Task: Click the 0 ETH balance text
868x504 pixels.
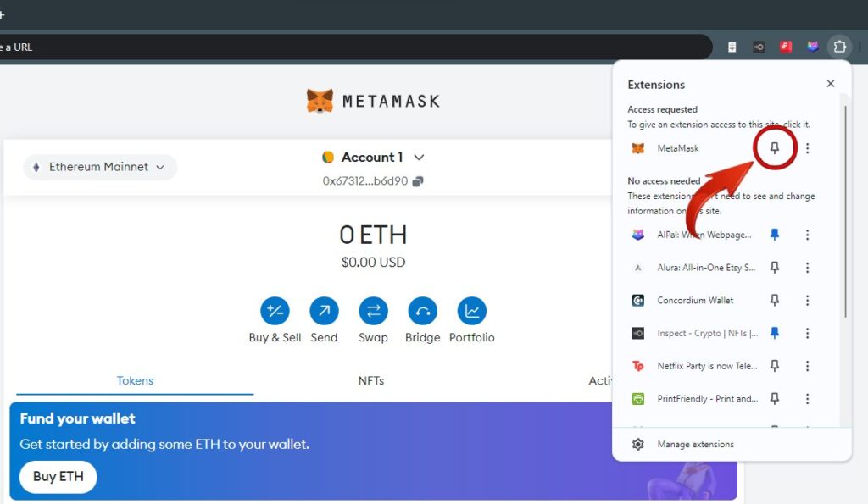Action: [373, 235]
